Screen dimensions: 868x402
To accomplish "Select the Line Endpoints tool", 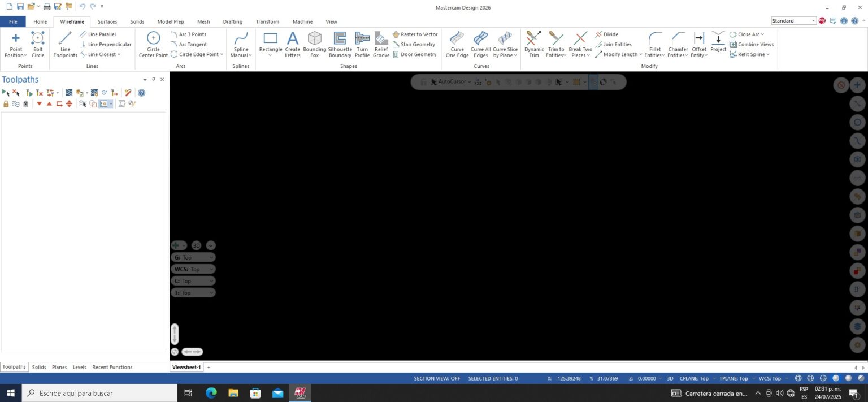I will (x=65, y=44).
